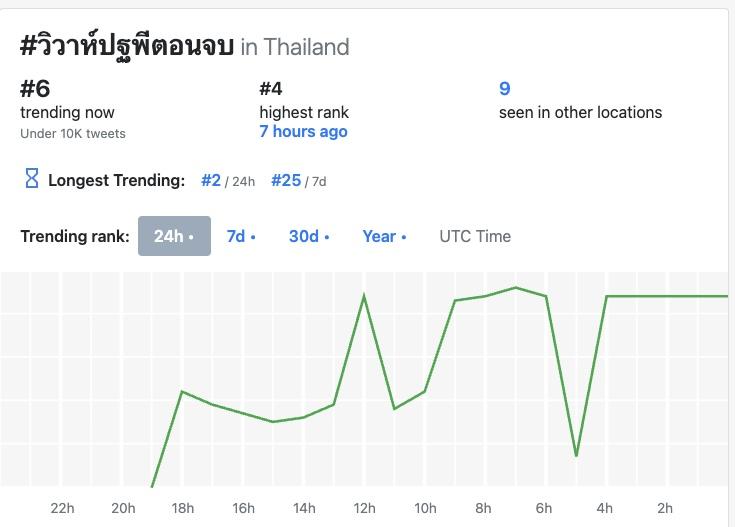Click the 22h label on the time axis
The height and width of the screenshot is (527, 735).
62,508
